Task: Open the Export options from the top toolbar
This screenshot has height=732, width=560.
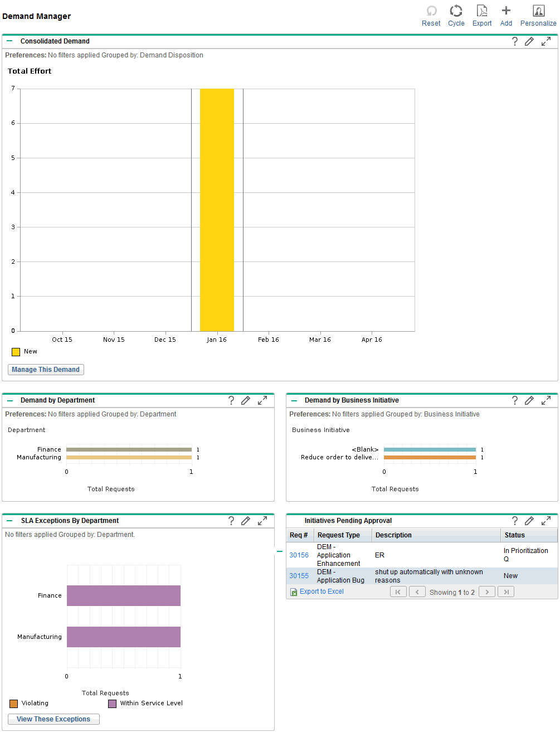Action: tap(481, 15)
